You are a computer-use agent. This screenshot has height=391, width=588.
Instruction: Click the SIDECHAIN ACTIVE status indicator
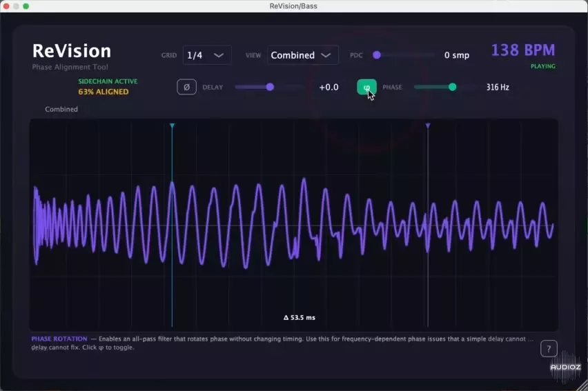pos(108,81)
